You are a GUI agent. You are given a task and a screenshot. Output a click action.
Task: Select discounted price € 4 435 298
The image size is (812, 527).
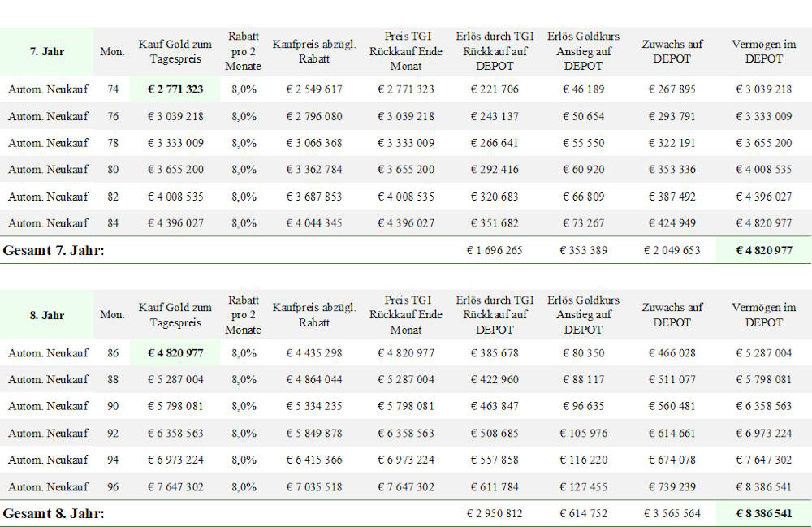pyautogui.click(x=314, y=353)
